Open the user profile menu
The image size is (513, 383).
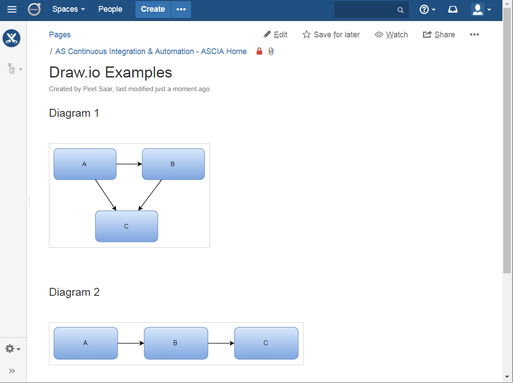481,9
